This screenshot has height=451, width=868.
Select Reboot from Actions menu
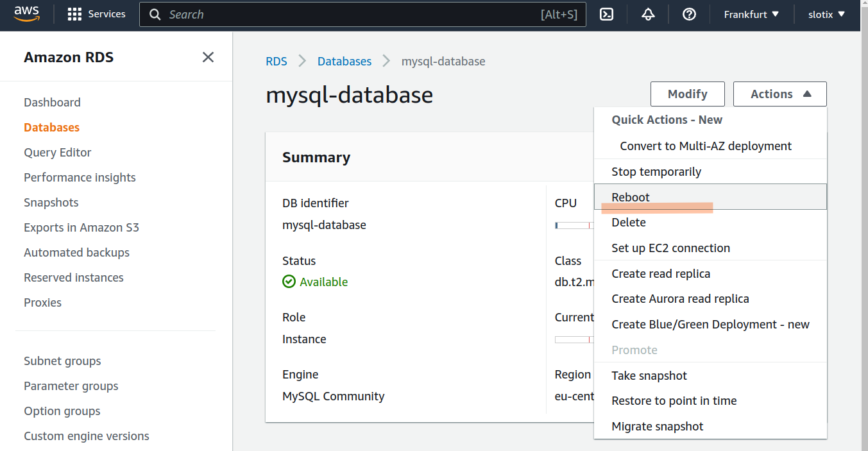710,197
